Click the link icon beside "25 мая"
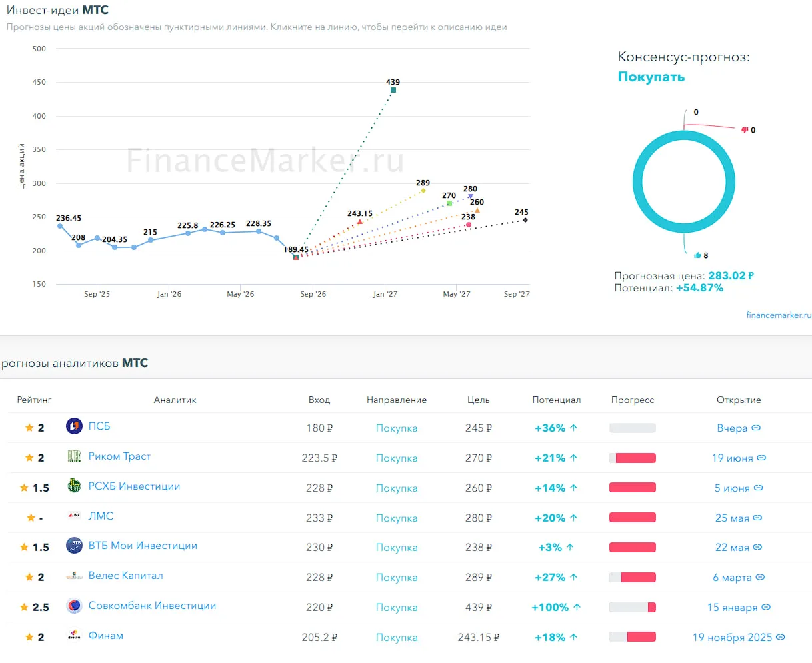This screenshot has width=812, height=663. (x=757, y=518)
